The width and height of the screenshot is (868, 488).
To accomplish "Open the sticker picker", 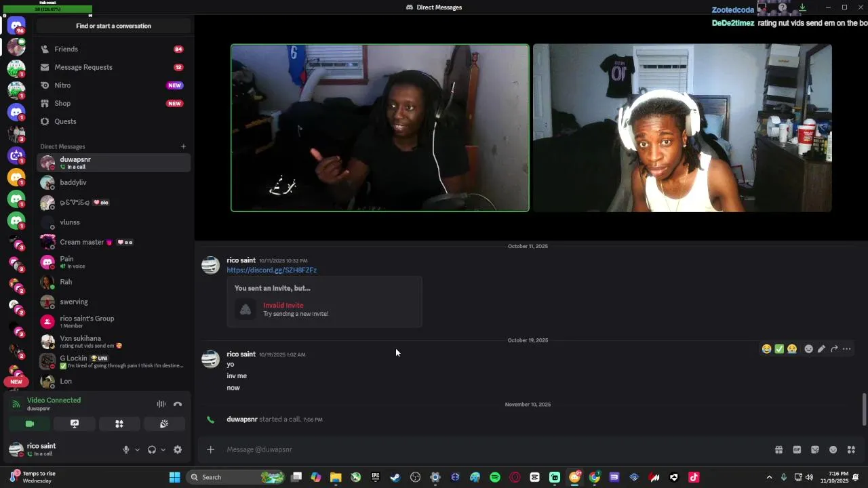I will (x=815, y=449).
